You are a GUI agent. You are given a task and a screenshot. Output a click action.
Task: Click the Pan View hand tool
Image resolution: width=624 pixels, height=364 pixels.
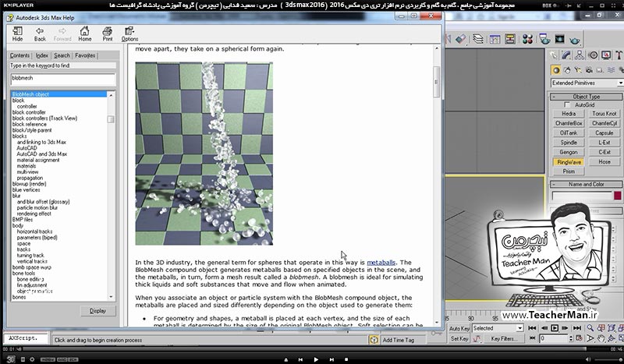pos(601,338)
